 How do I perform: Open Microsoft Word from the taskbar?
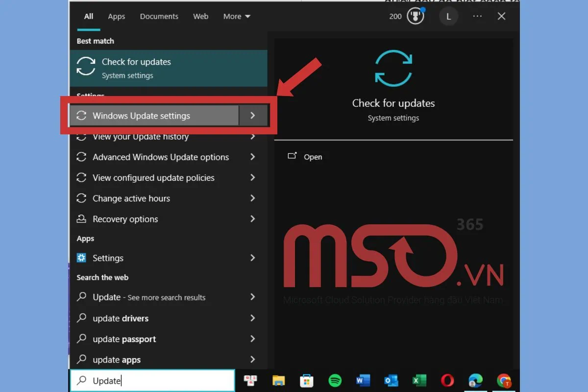click(363, 380)
